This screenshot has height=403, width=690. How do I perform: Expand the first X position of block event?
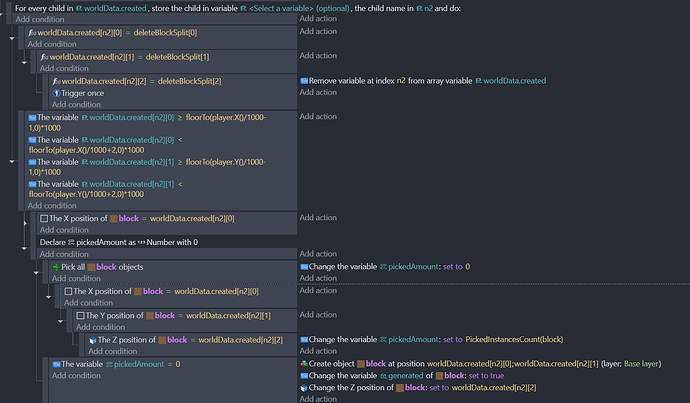(25, 223)
